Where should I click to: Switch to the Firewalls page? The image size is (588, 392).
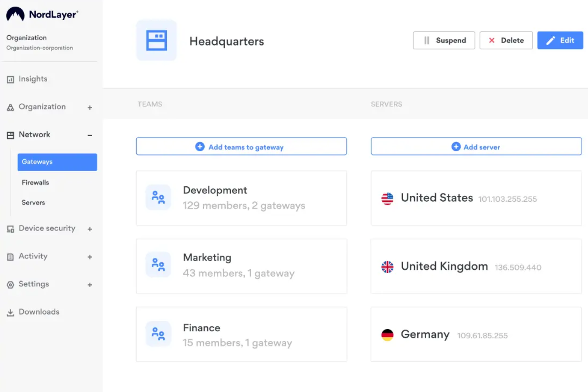[35, 182]
